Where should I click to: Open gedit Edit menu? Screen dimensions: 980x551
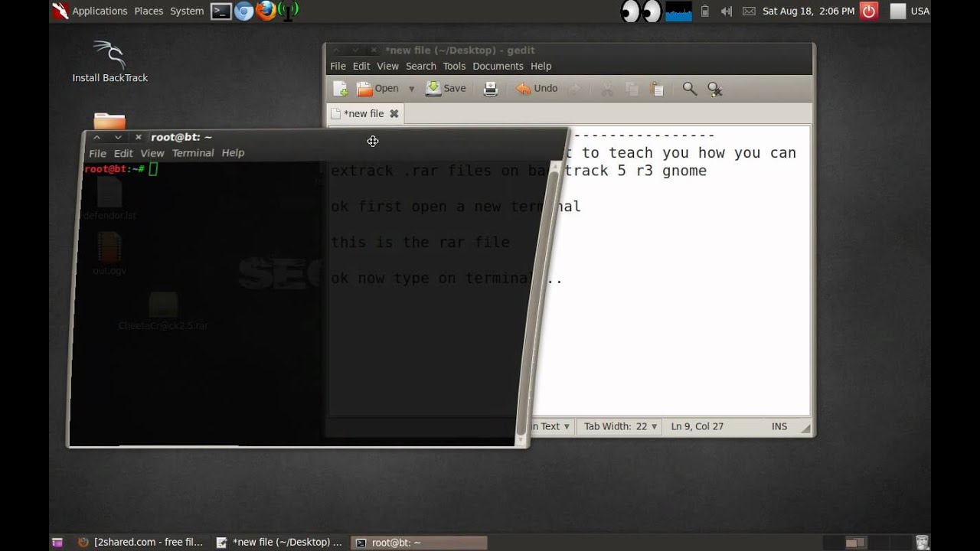(361, 66)
